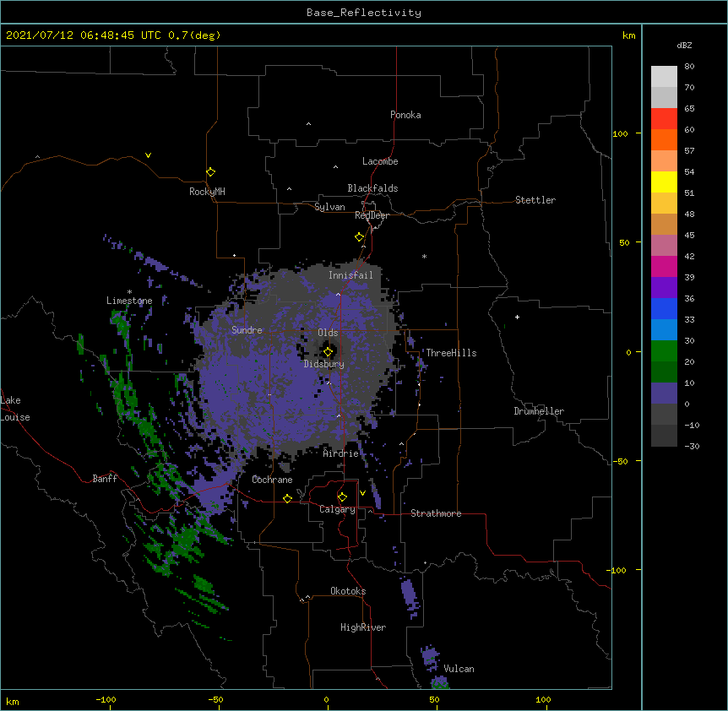
Task: Pick the light blue 33-30 dBZ color swatch
Action: click(x=664, y=330)
